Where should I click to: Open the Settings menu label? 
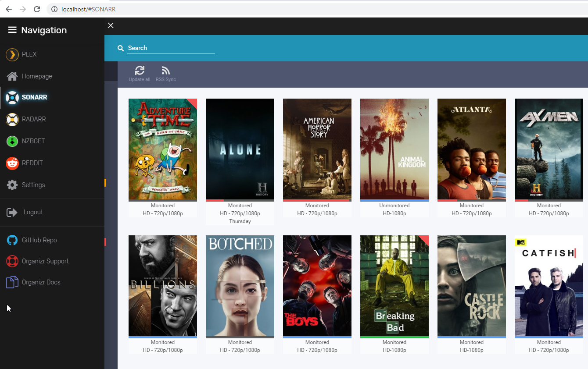pyautogui.click(x=33, y=185)
